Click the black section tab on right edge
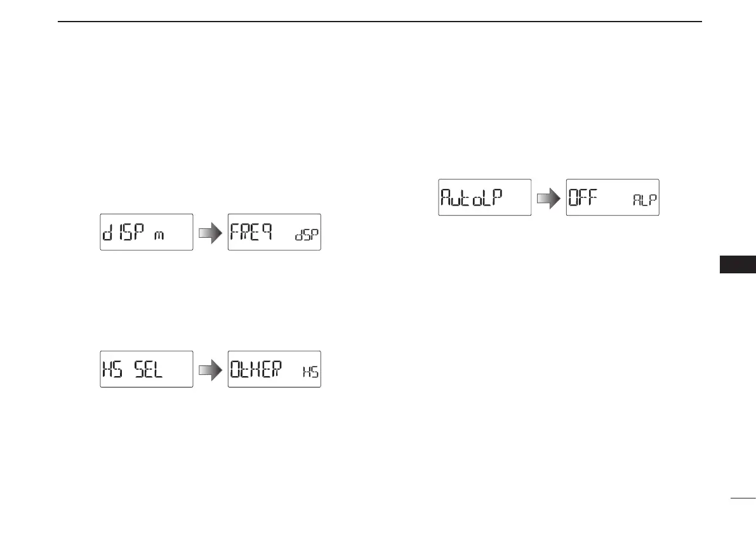756x534 pixels. (738, 264)
